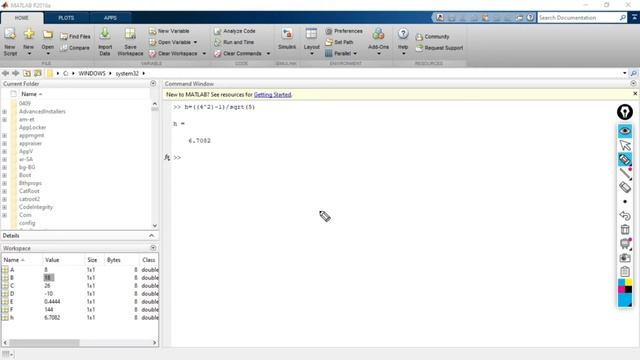Open Workspace panel actions menu
640x360 pixels.
click(153, 248)
